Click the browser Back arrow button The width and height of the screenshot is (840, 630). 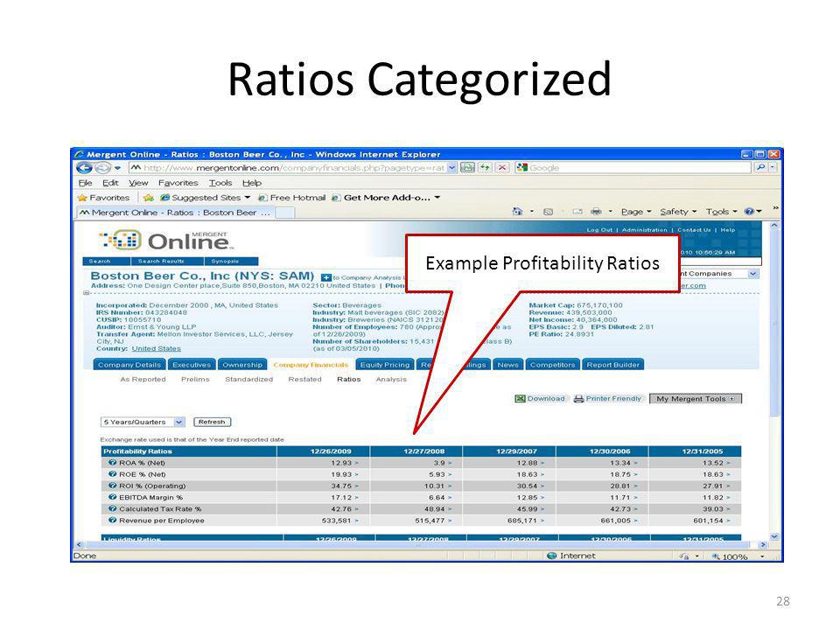tap(84, 168)
